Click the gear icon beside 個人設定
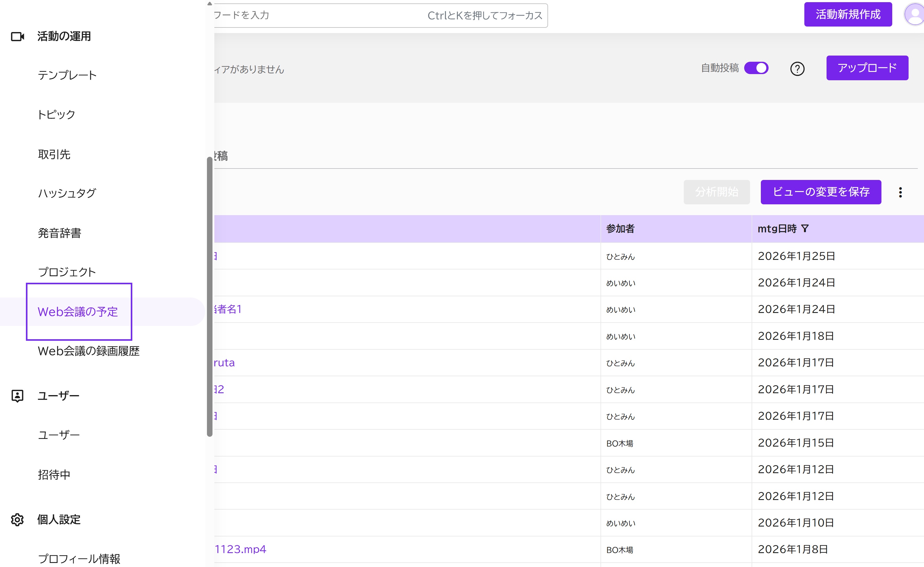924x567 pixels. pyautogui.click(x=17, y=520)
